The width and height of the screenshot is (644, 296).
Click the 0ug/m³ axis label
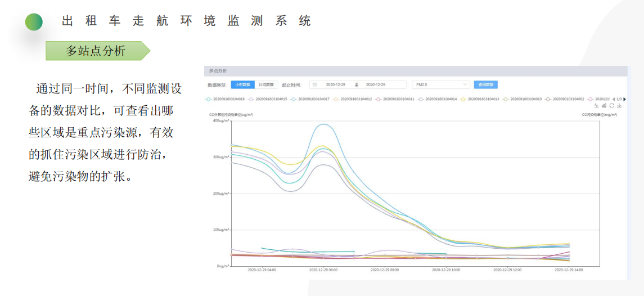coord(222,266)
